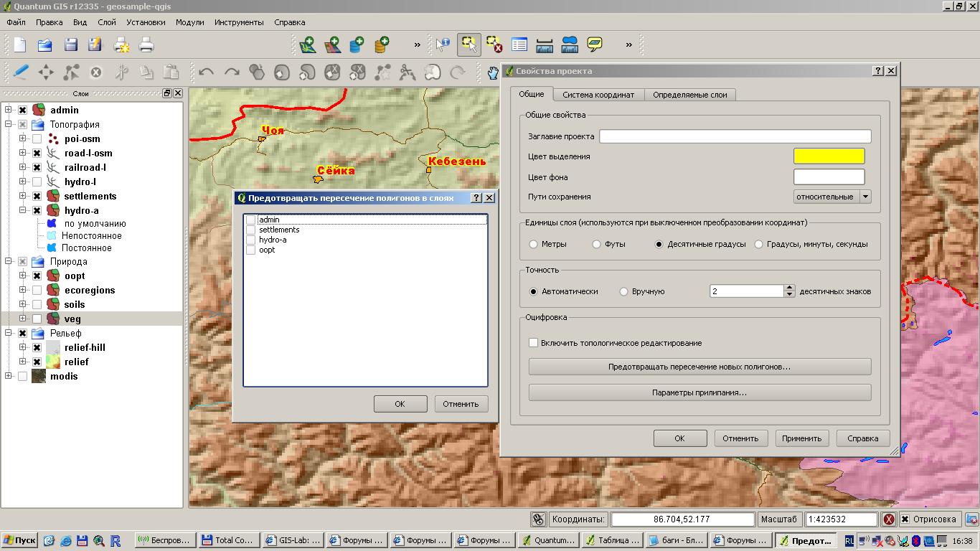Check the settlements layer in intersection list
Screen dimensions: 980x551
[250, 230]
